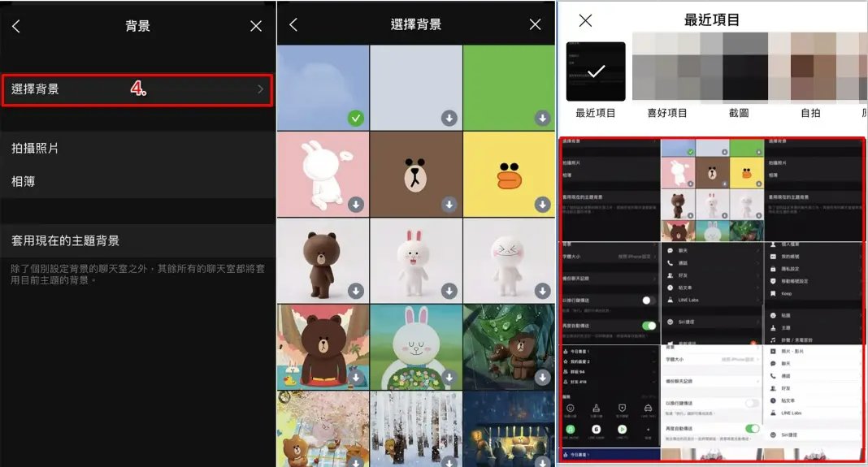This screenshot has height=467, width=868.
Task: Open the 截圖 screenshots album
Action: (x=739, y=113)
